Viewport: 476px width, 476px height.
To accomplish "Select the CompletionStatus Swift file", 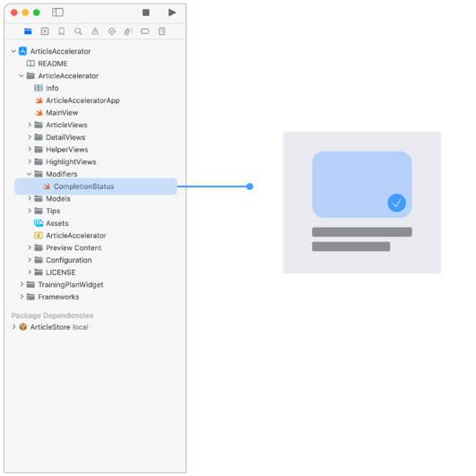I will (96, 186).
